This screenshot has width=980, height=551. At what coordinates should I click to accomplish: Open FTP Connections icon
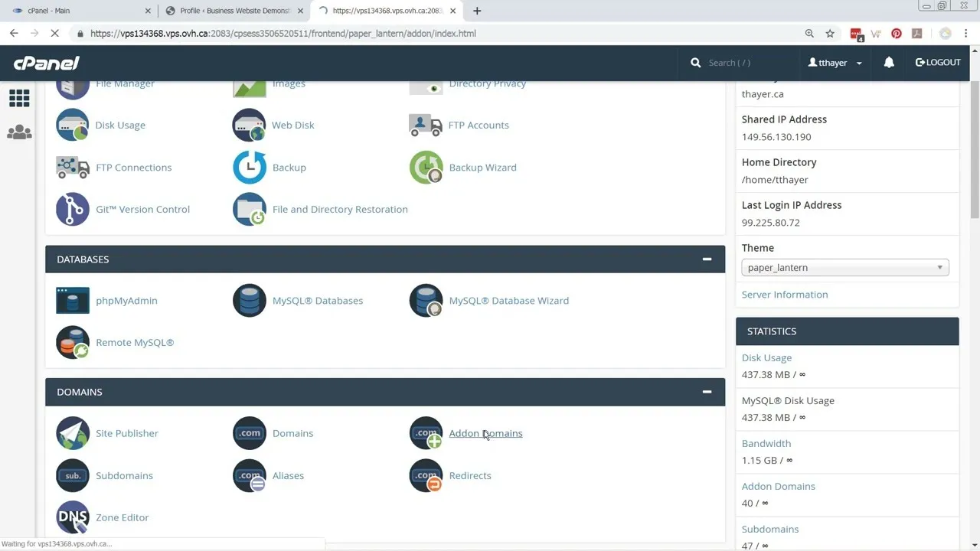tap(73, 167)
